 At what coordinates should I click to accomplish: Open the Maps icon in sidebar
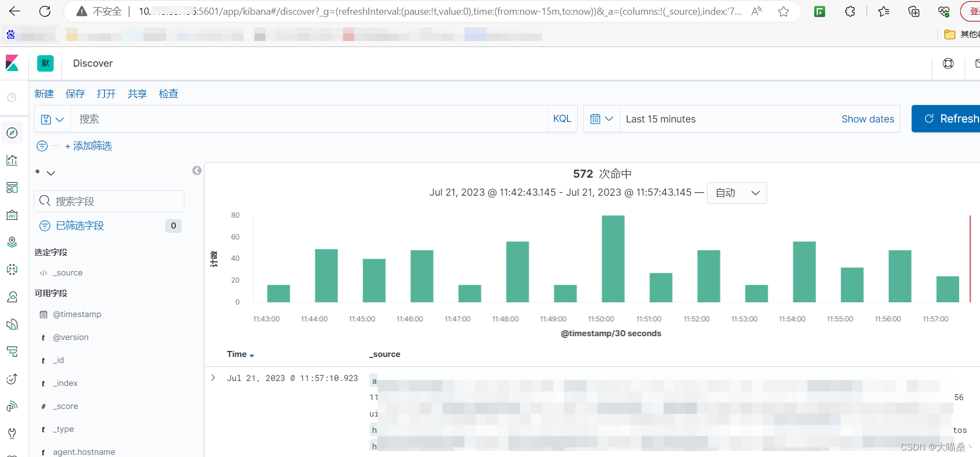tap(12, 242)
